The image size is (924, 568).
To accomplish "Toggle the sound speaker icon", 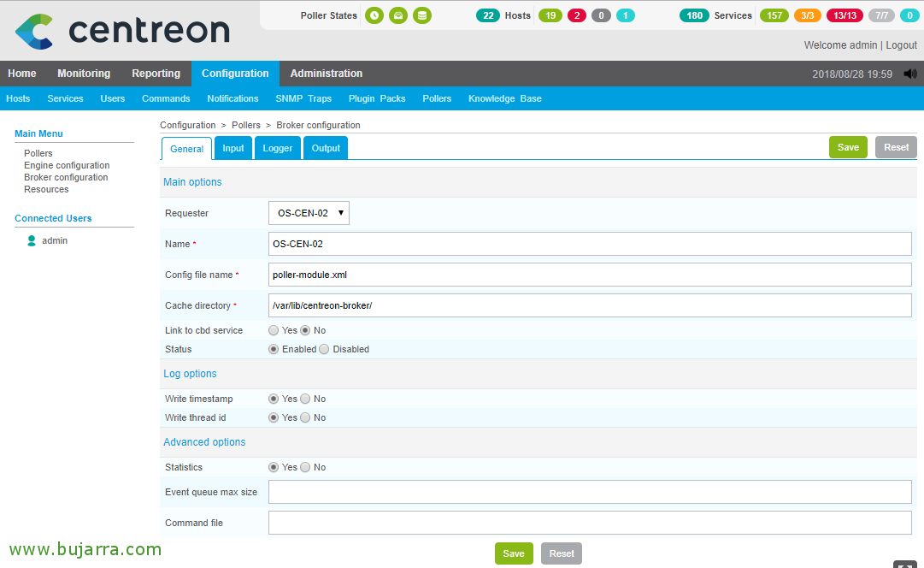I will [910, 74].
